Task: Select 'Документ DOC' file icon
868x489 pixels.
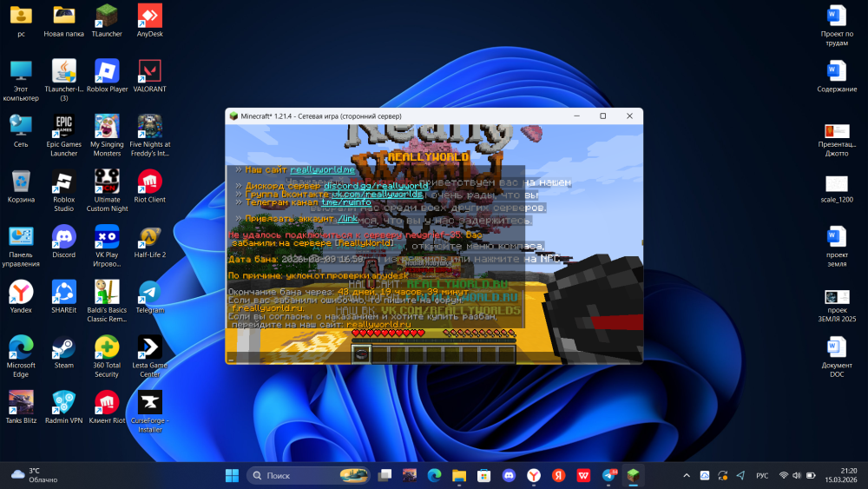Action: pyautogui.click(x=837, y=358)
